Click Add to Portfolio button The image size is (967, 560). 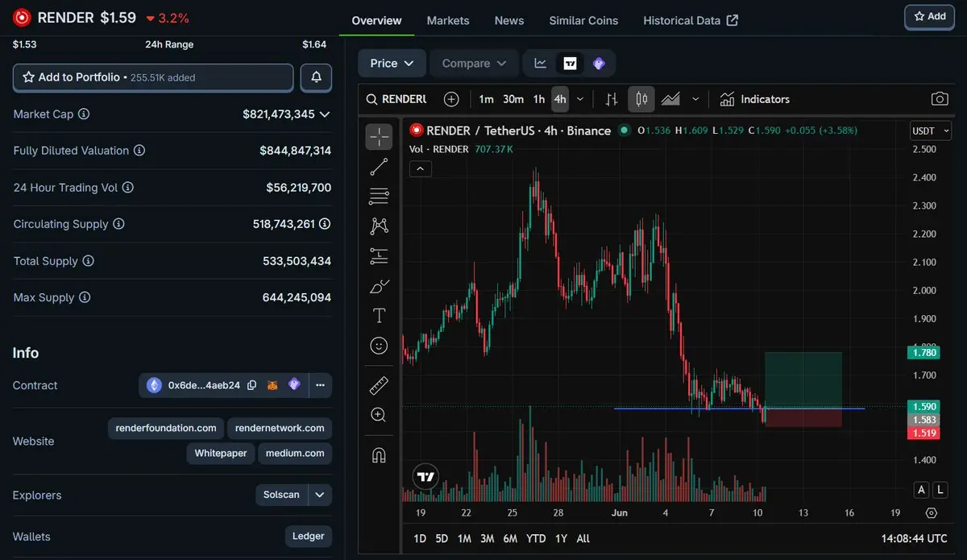153,77
